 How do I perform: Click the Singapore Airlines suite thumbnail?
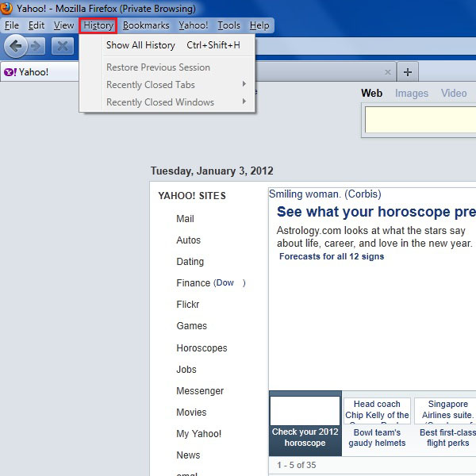click(x=446, y=411)
